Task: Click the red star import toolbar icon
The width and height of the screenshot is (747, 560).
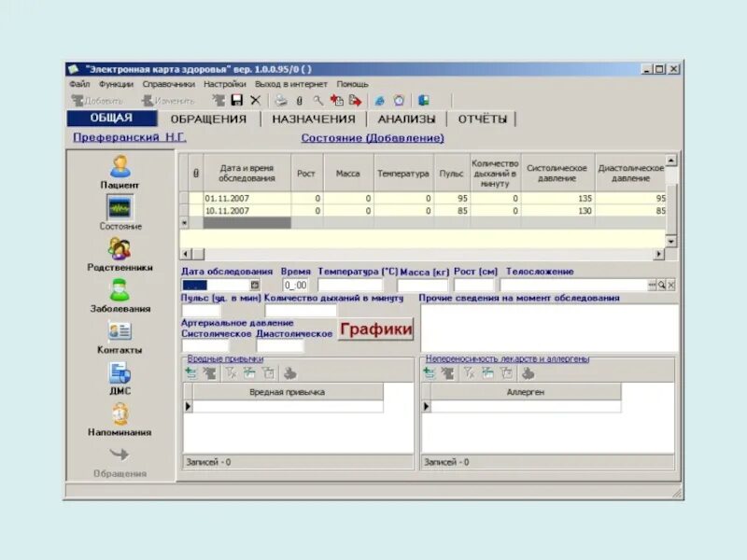Action: (x=337, y=101)
